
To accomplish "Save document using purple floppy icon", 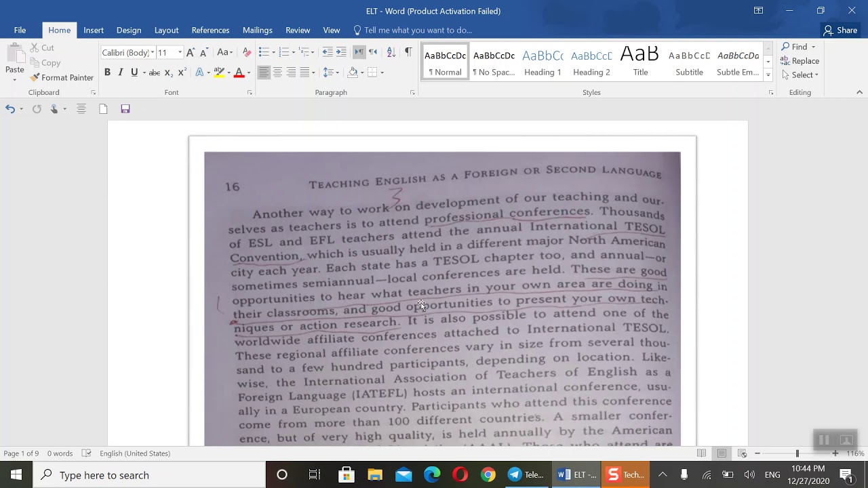I will point(125,109).
